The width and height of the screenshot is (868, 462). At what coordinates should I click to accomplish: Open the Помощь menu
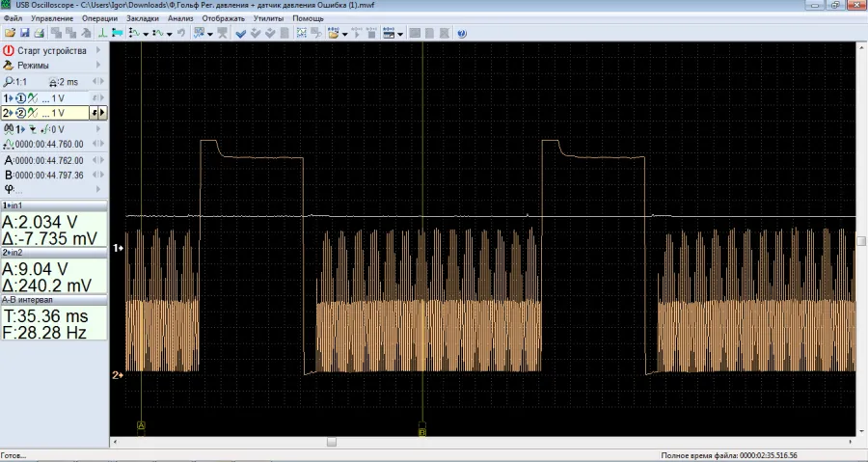click(308, 18)
